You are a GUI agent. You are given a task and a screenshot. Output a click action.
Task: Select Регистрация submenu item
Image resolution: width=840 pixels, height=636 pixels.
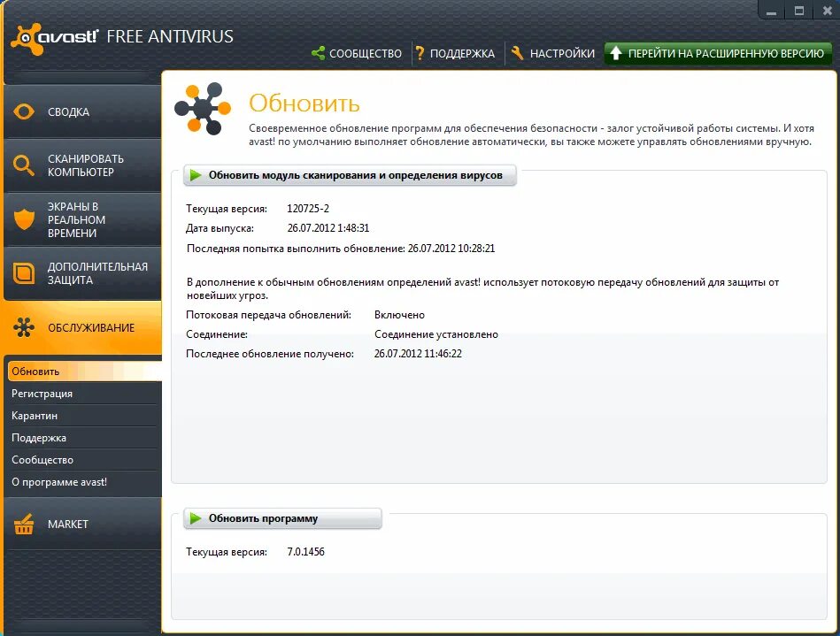[x=85, y=394]
